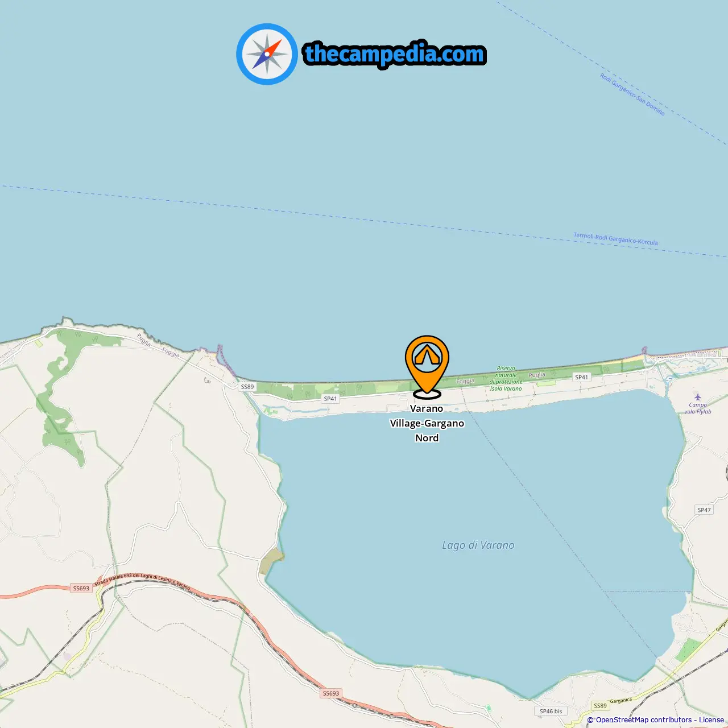Click the SS89 road shield near the coast
The height and width of the screenshot is (728, 728).
tap(247, 387)
